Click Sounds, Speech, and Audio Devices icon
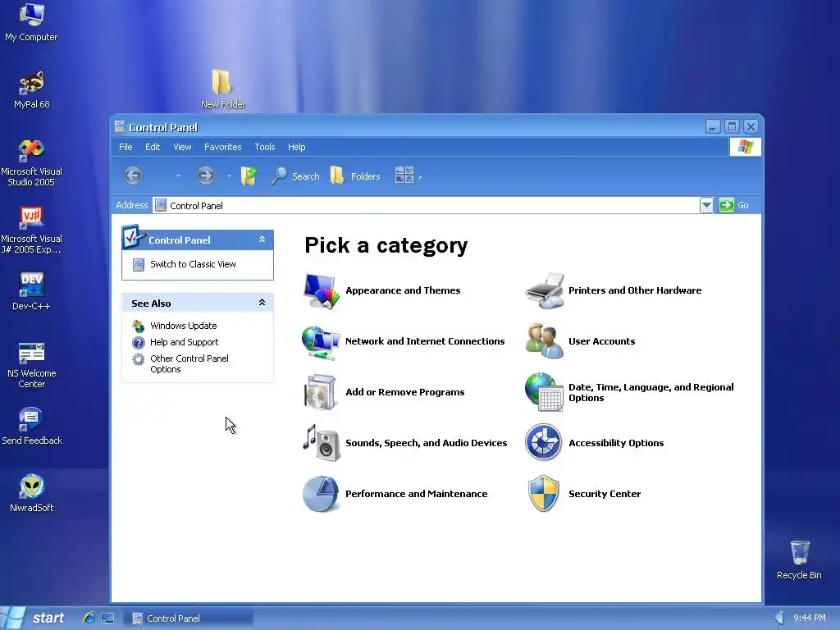 coord(321,443)
